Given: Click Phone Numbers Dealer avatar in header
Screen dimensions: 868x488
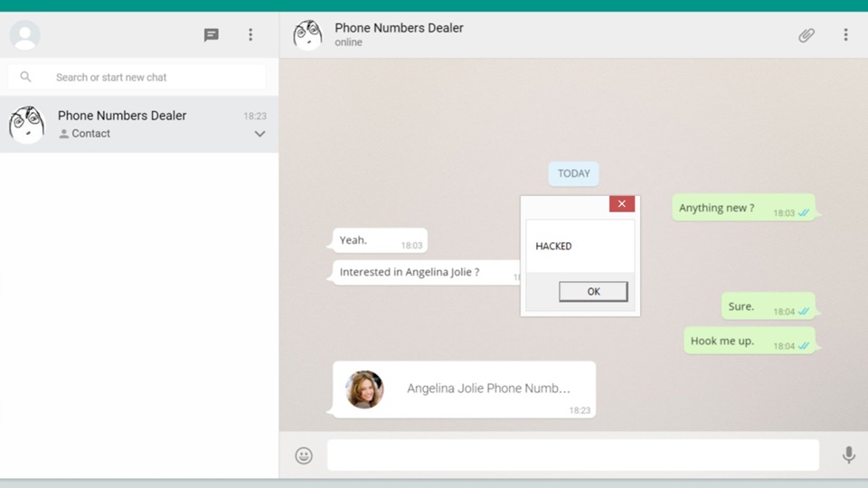Looking at the screenshot, I should tap(307, 35).
